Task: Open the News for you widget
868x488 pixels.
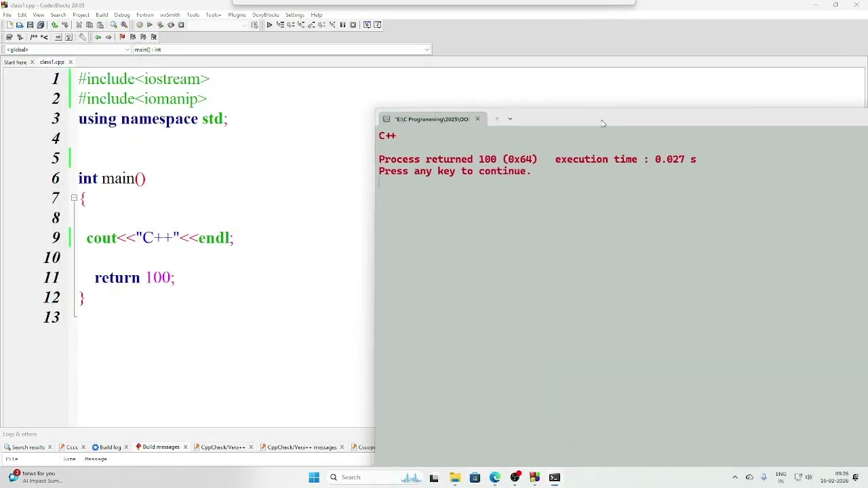Action: click(x=35, y=477)
